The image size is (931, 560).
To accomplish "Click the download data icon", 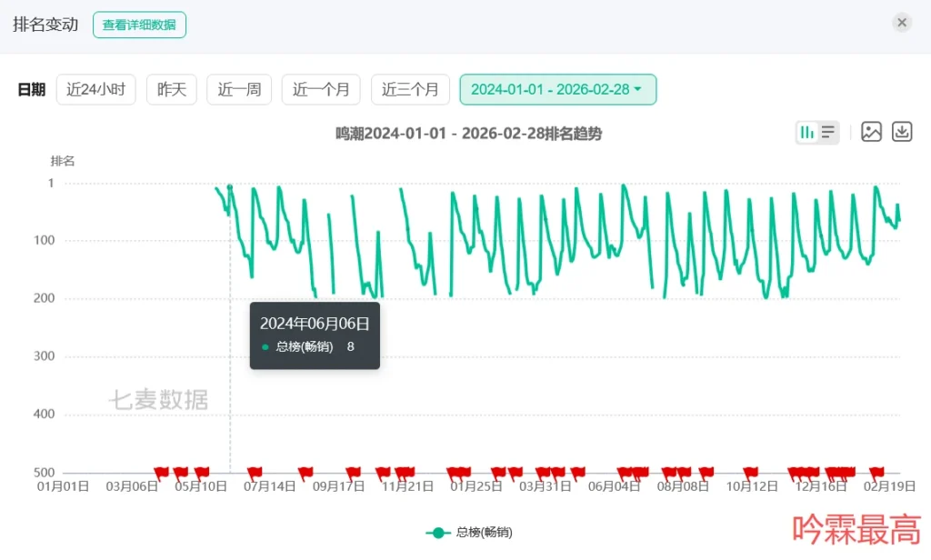I will tap(901, 132).
